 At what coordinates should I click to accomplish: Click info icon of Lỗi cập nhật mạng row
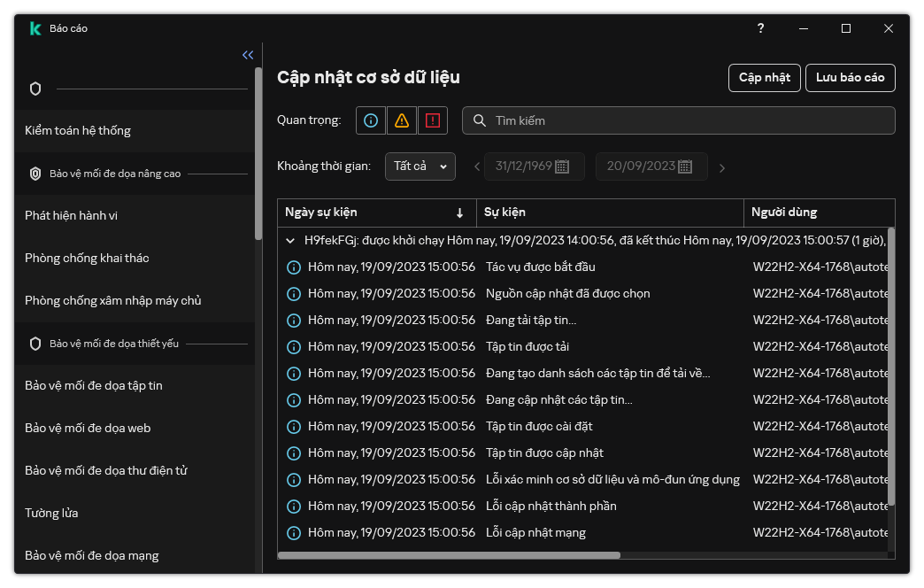[x=294, y=533]
